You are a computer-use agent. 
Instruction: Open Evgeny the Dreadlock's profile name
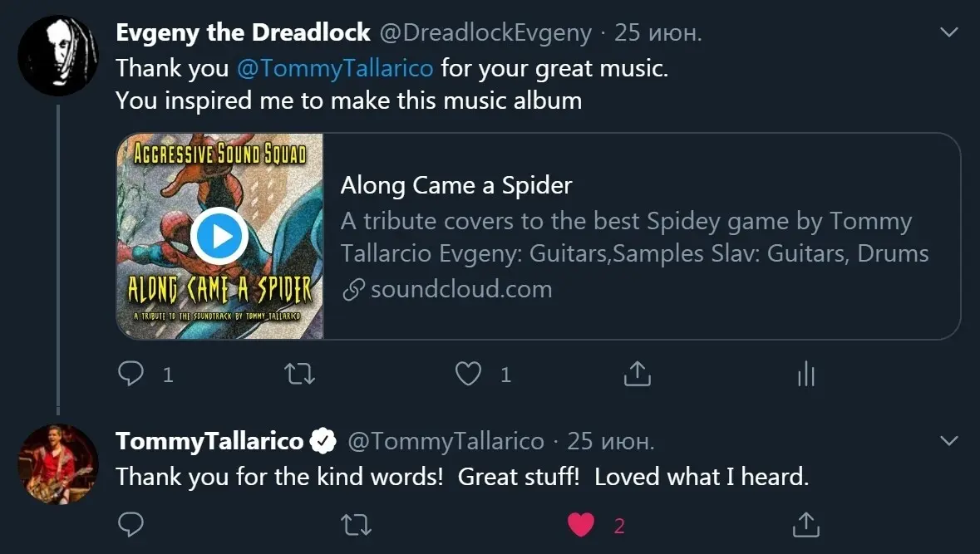coord(243,33)
